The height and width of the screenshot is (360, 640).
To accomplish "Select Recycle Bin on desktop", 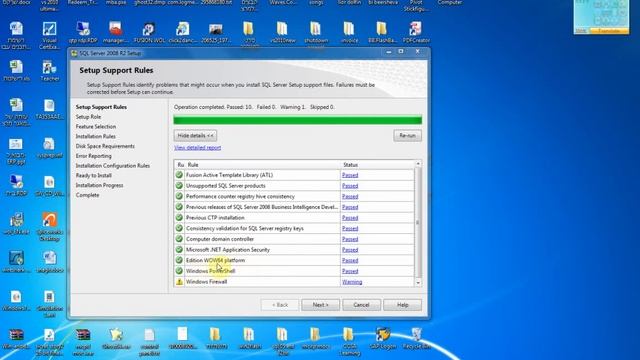I will 416,338.
